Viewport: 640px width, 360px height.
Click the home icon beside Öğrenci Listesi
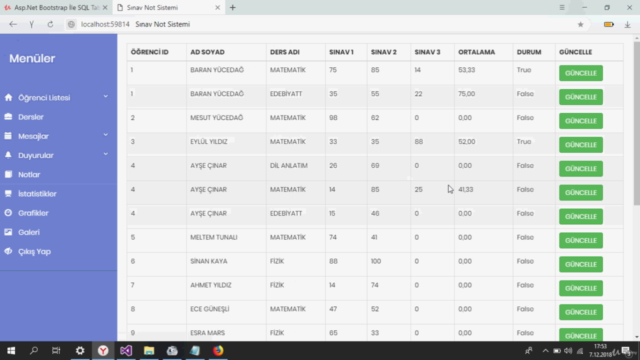[x=9, y=98]
